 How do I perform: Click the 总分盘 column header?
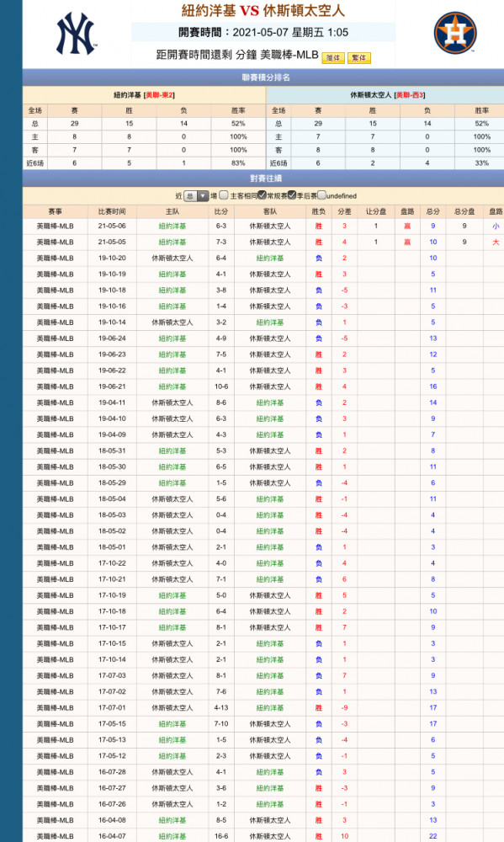[464, 211]
